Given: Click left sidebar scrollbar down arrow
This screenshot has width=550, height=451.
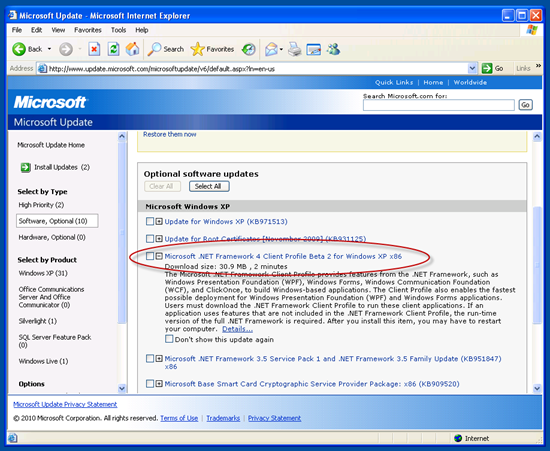Looking at the screenshot, I should click(x=122, y=388).
